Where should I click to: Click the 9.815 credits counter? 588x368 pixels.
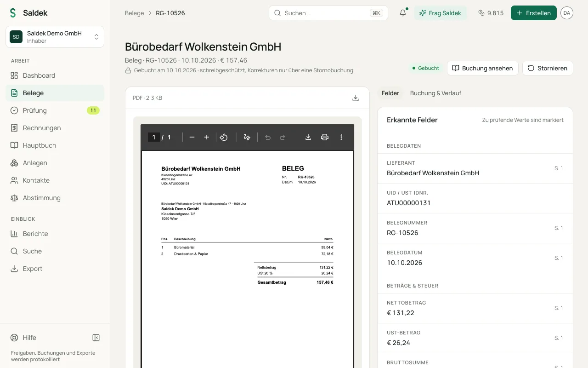point(491,13)
